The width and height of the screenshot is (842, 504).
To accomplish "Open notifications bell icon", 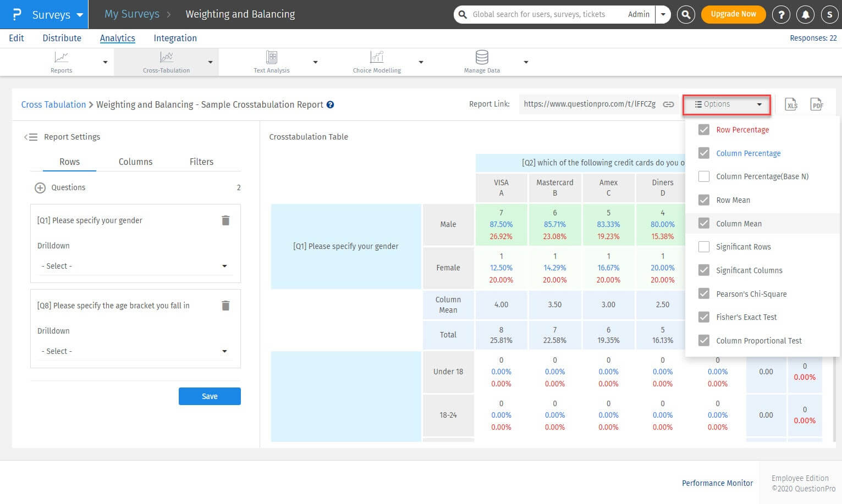I will click(805, 15).
